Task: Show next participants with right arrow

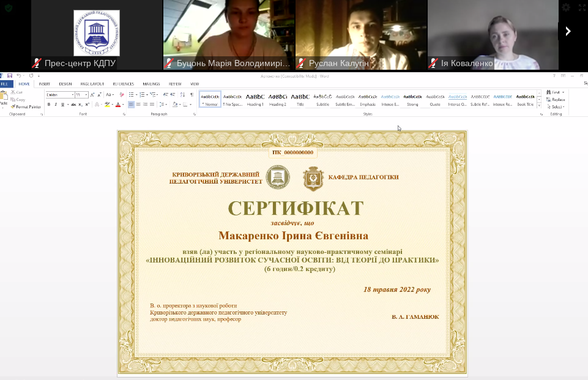Action: pyautogui.click(x=568, y=31)
